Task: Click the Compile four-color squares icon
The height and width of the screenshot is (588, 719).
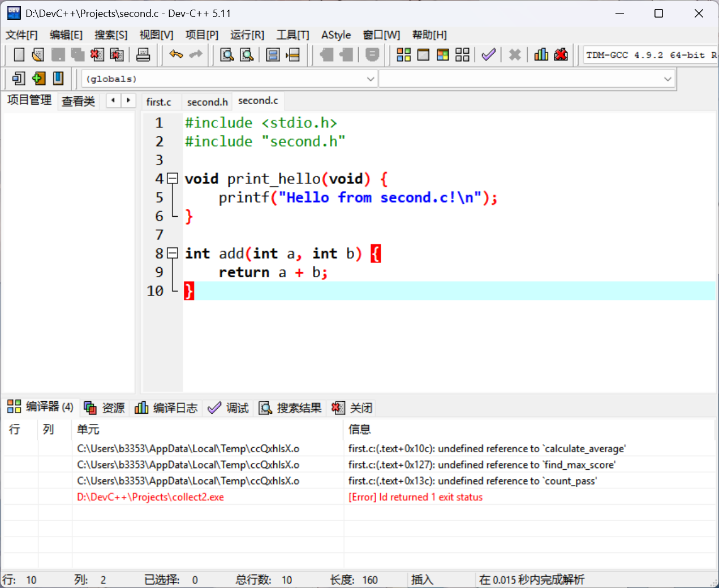Action: [403, 55]
